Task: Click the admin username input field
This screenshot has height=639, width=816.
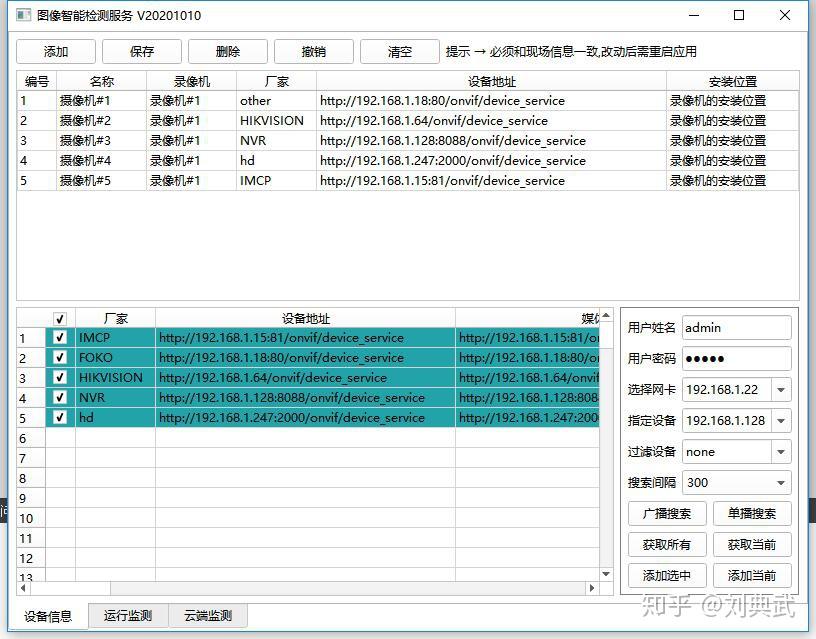Action: (736, 327)
